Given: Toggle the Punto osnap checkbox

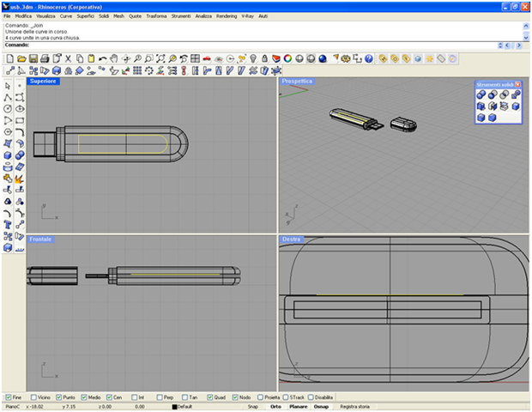Looking at the screenshot, I should tap(58, 397).
